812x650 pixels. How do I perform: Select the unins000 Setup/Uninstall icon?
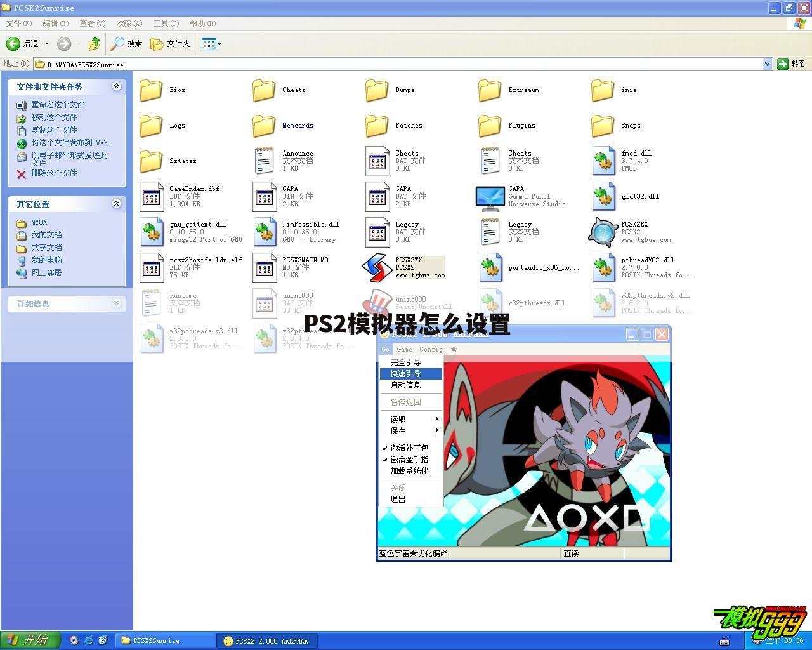[377, 302]
